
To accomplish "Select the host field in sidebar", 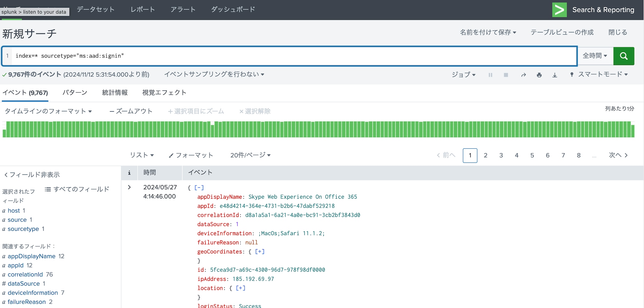I will 14,211.
